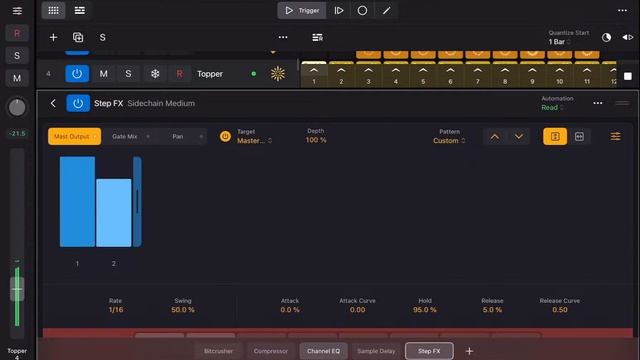Click the pattern shift down arrow
640x360 pixels.
(x=519, y=136)
